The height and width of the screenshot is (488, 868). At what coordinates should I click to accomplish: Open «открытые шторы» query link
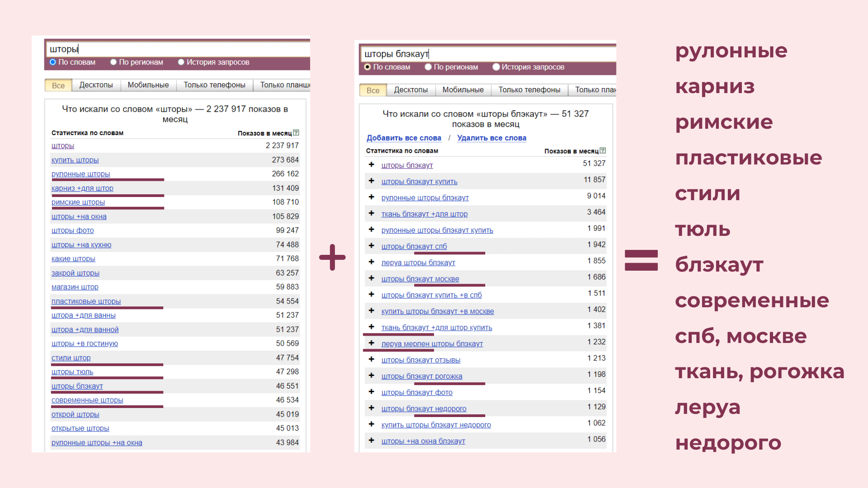[x=80, y=428]
